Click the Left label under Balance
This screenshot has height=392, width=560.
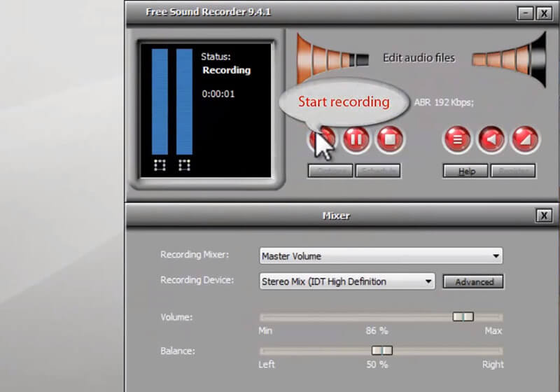[x=267, y=365]
